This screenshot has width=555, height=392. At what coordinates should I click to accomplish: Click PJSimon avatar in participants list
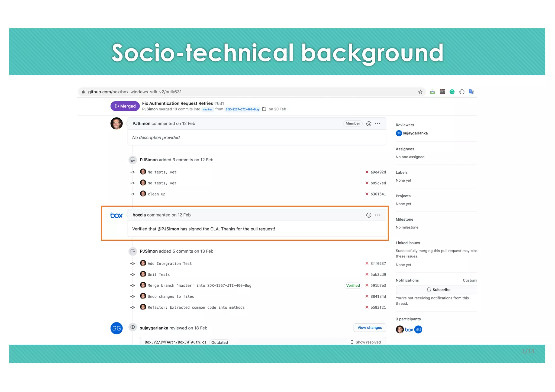(400, 329)
